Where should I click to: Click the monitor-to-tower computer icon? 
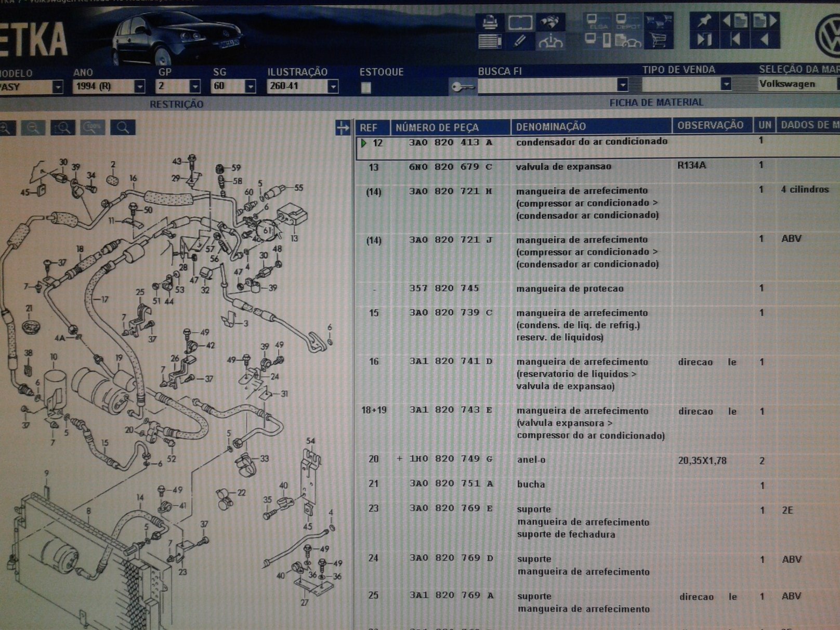[597, 40]
